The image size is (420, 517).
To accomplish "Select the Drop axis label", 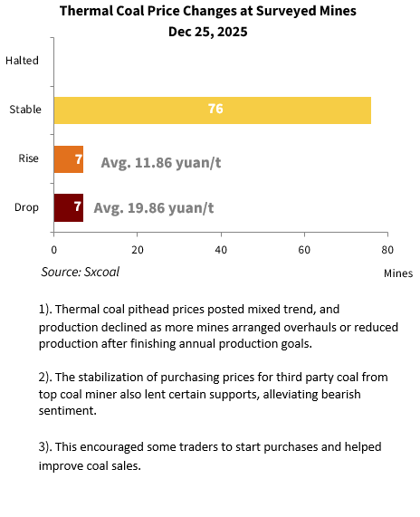I will pyautogui.click(x=27, y=207).
